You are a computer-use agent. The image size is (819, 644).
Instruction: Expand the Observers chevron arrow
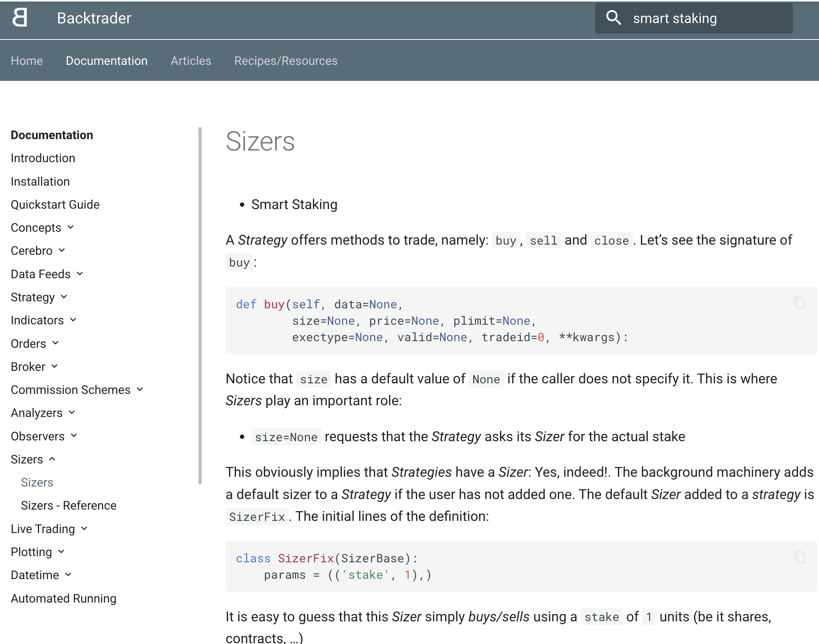74,436
